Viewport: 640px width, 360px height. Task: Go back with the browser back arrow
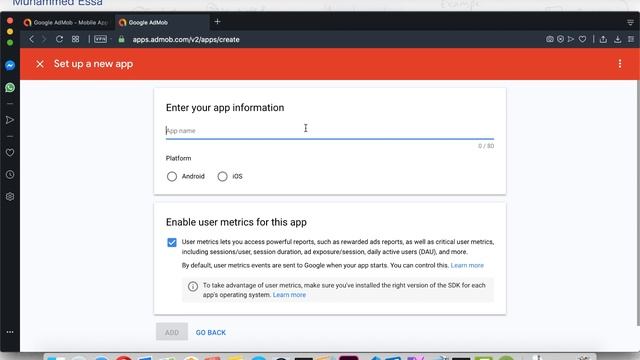click(31, 39)
